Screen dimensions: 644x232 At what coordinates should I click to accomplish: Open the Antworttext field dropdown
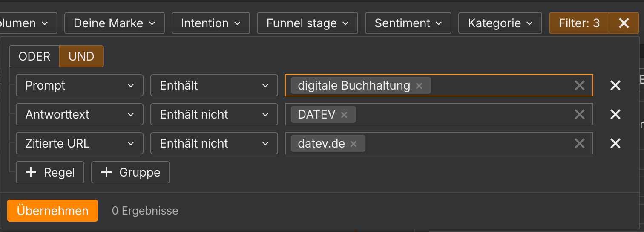[80, 114]
